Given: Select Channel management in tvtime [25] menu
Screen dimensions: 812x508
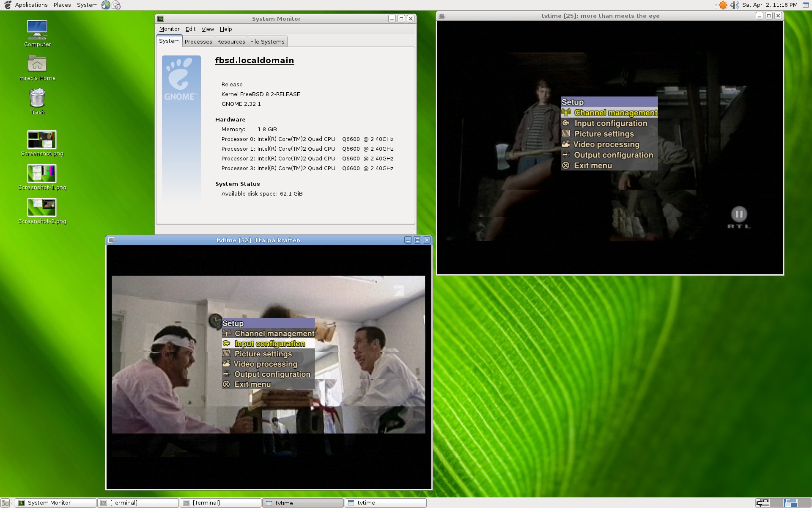Looking at the screenshot, I should [609, 113].
